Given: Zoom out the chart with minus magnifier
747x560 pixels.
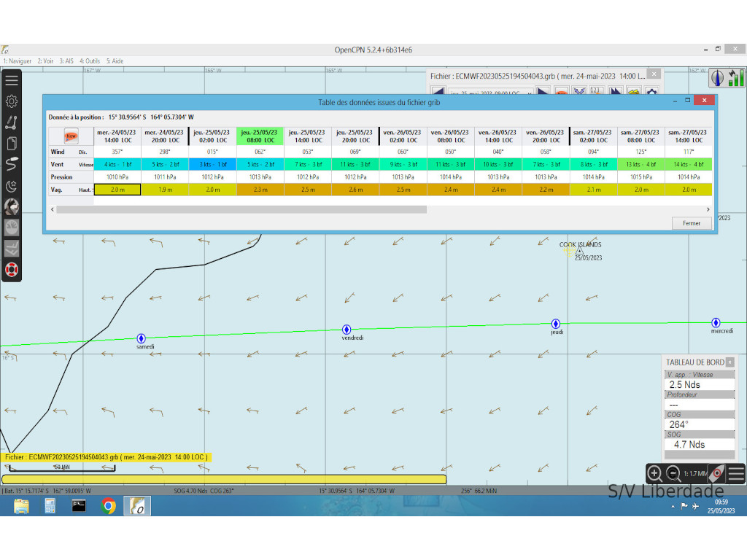Looking at the screenshot, I should click(673, 473).
